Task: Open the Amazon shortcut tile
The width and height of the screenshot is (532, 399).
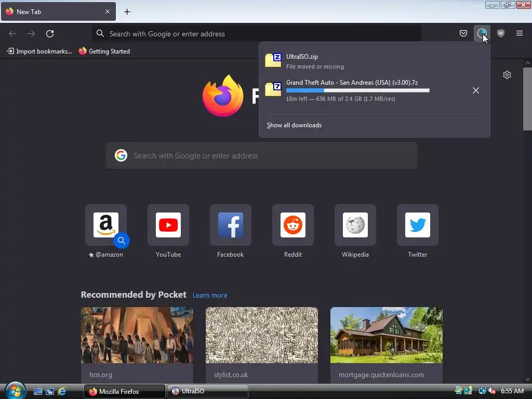Action: pyautogui.click(x=106, y=225)
